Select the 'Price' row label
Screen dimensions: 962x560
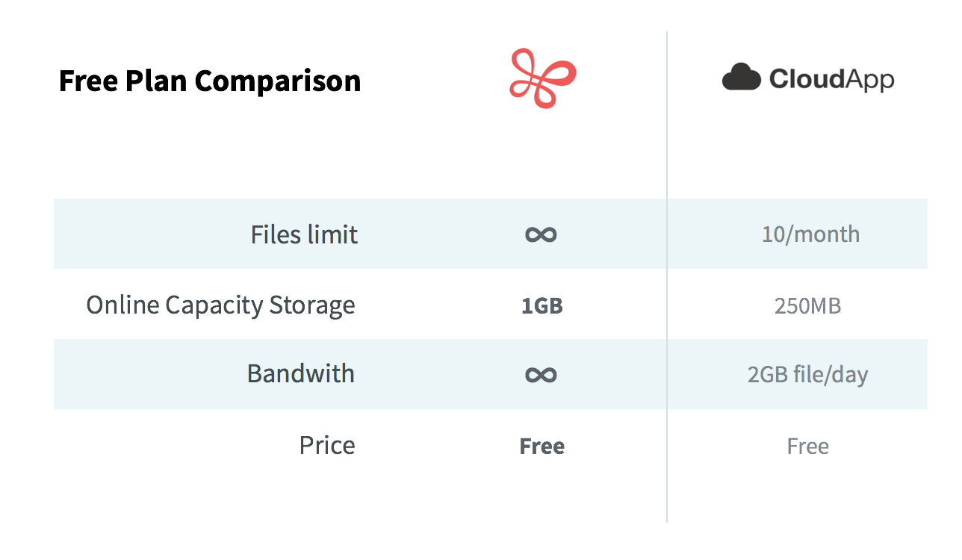click(x=327, y=445)
